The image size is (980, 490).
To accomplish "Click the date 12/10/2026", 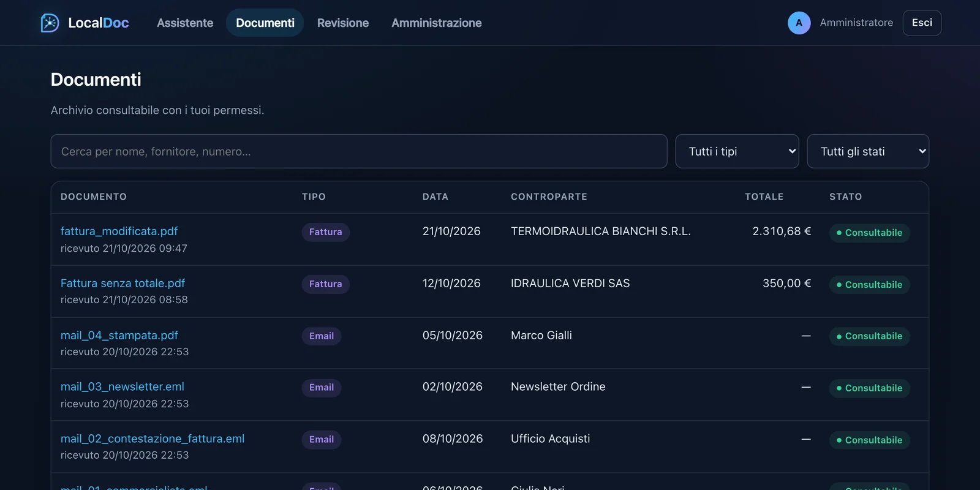I will tap(451, 283).
